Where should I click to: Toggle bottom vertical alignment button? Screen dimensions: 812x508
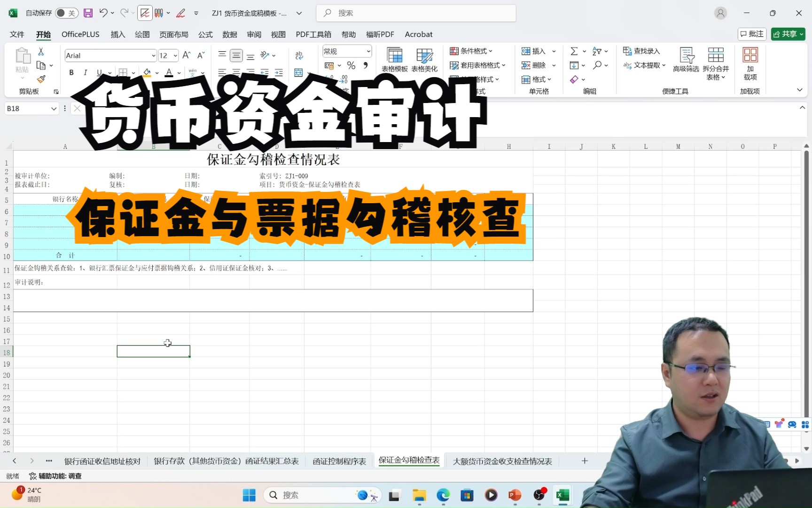(250, 56)
